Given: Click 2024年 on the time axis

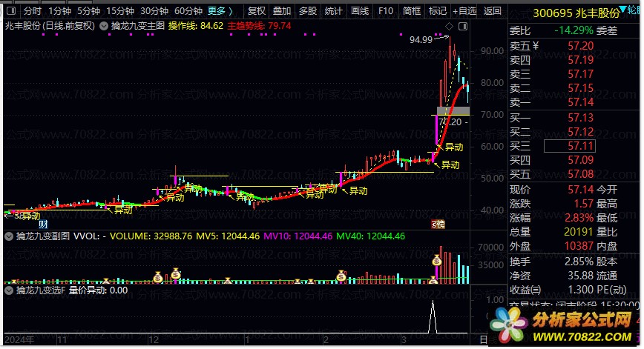Looking at the screenshot, I should pos(19,340).
